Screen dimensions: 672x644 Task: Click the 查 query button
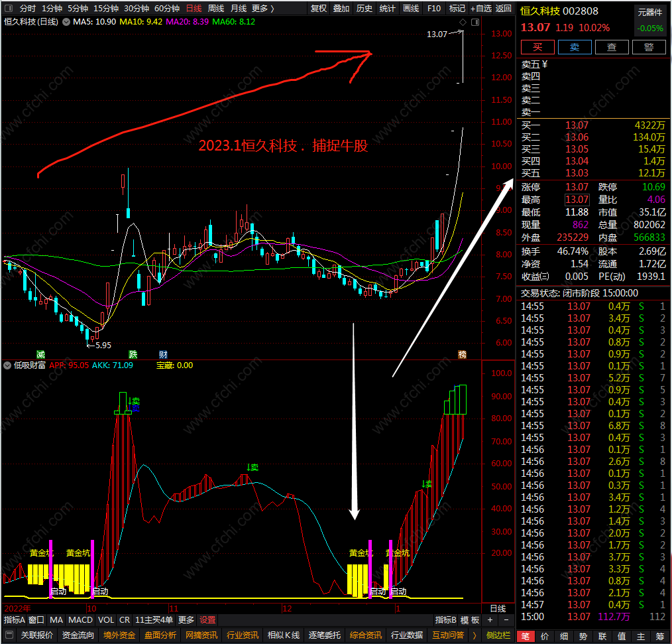612,47
